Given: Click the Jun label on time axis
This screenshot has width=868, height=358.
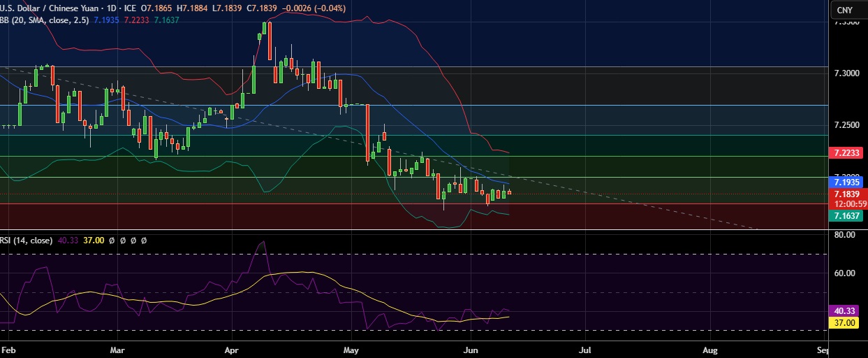Looking at the screenshot, I should coord(471,349).
